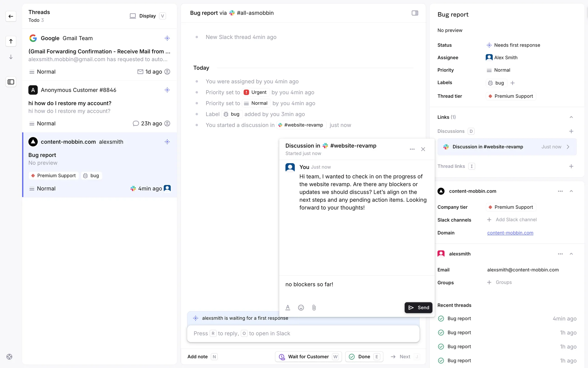
Task: Click the attachment paperclip icon
Action: pos(314,308)
